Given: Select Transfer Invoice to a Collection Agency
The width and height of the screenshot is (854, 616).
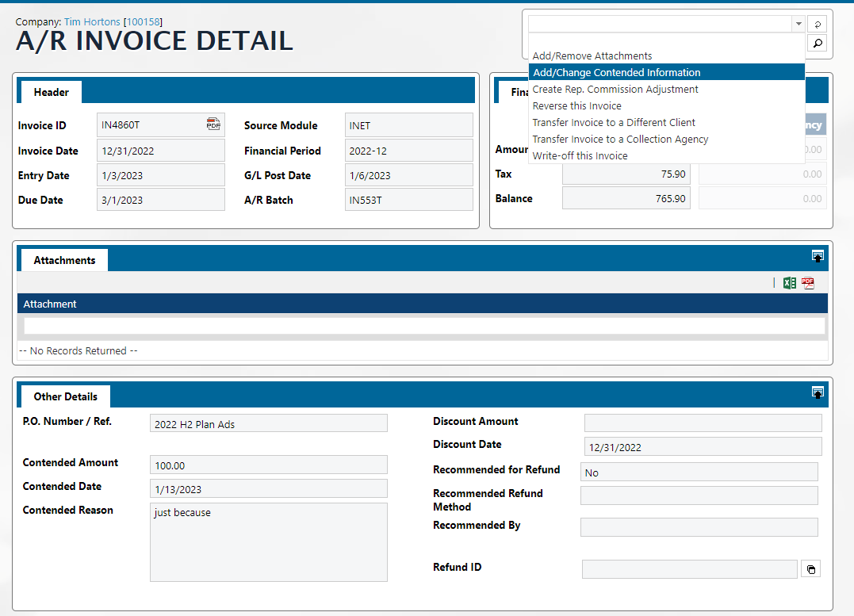Looking at the screenshot, I should (620, 140).
